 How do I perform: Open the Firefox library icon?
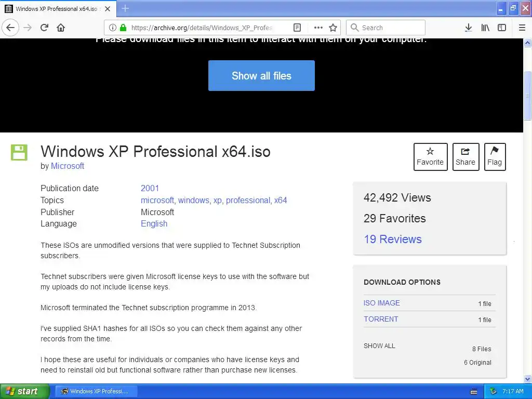point(485,28)
